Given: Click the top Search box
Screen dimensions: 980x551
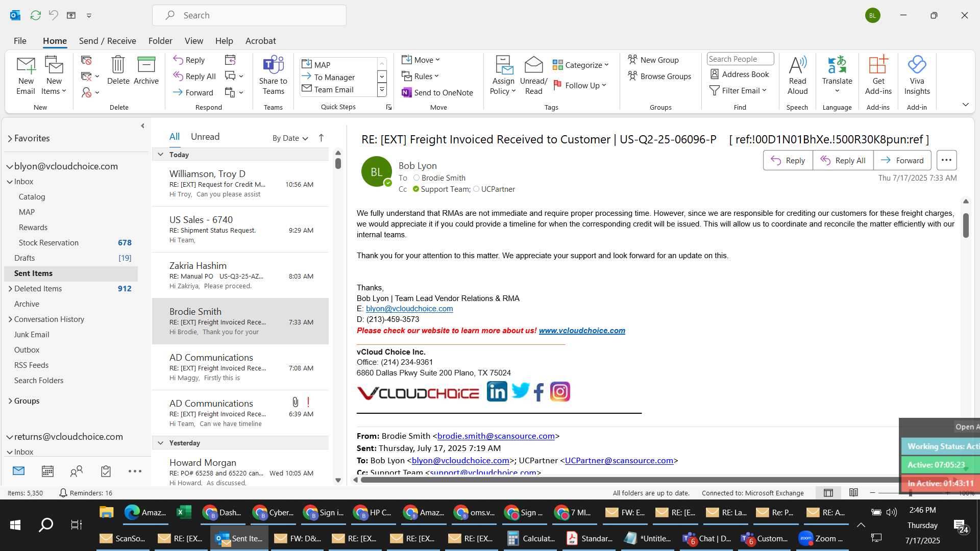Looking at the screenshot, I should coord(249,15).
